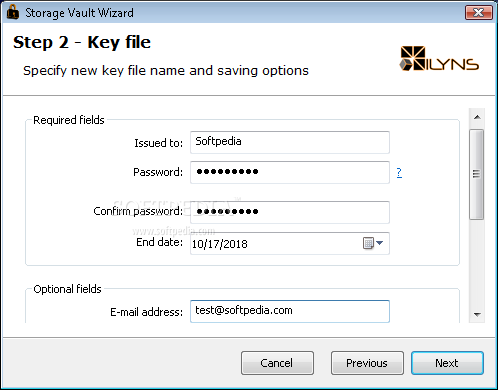Go back with the Previous button
The width and height of the screenshot is (498, 390).
click(x=367, y=363)
